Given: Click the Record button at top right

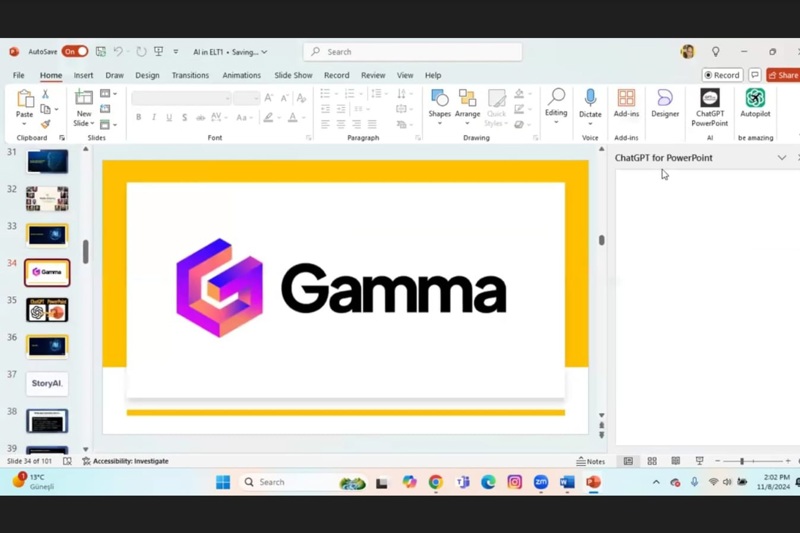Looking at the screenshot, I should (722, 75).
